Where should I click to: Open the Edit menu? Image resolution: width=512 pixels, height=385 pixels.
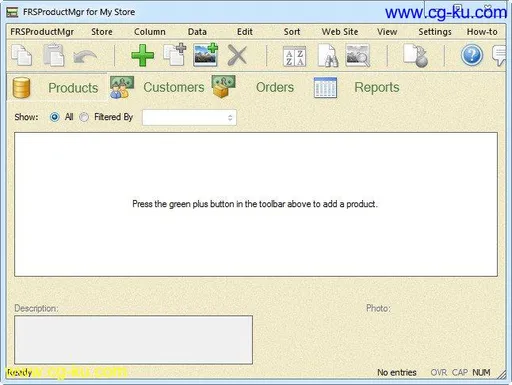coord(245,32)
